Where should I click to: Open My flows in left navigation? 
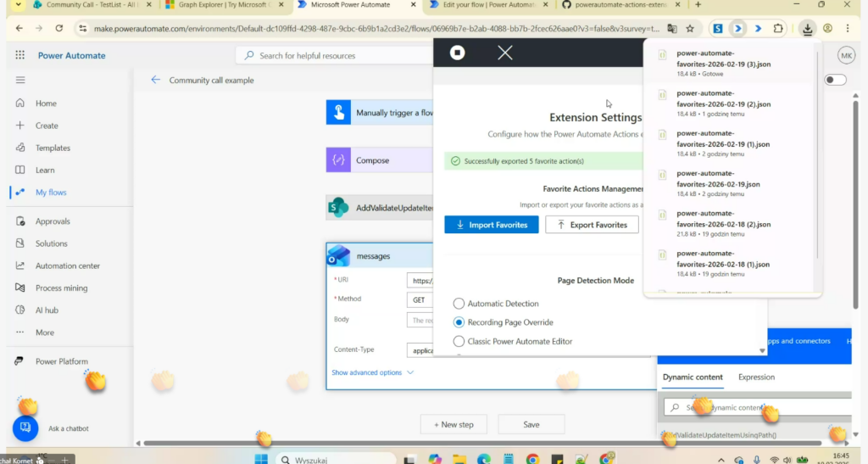click(x=50, y=193)
